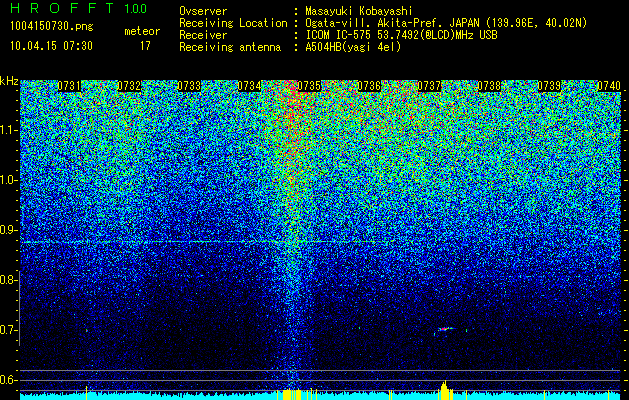
Task: Click the 1.1 frequency axis label
Action: tap(8, 130)
